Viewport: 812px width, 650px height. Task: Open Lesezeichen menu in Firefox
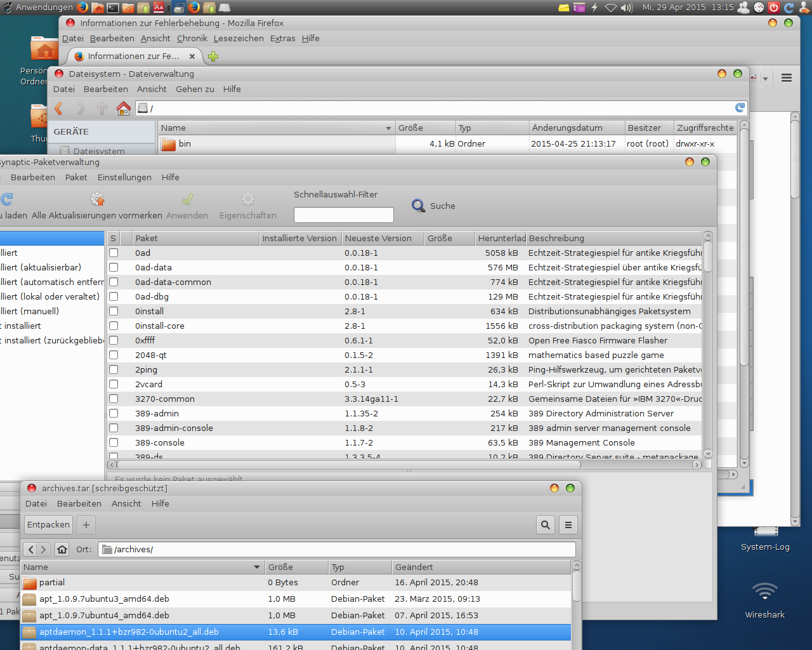(239, 38)
